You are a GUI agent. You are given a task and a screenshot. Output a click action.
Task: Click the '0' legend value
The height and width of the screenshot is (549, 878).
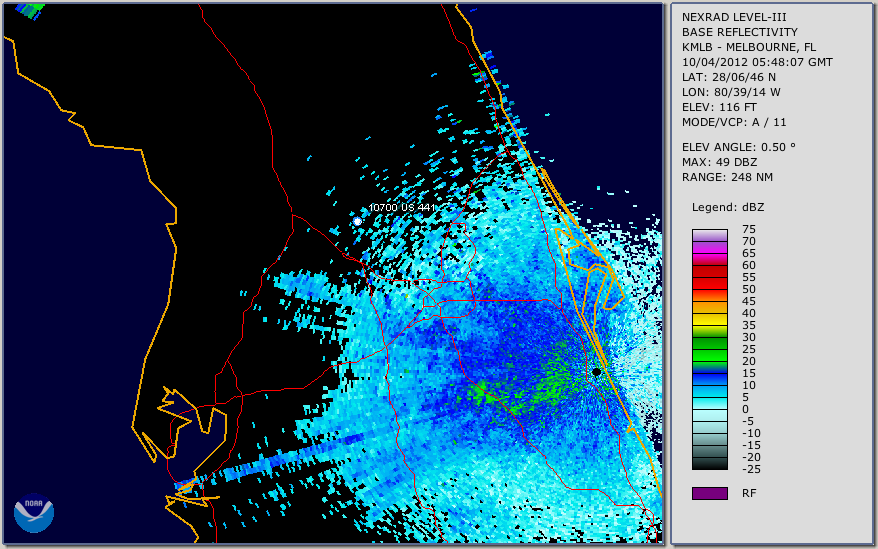click(x=745, y=410)
